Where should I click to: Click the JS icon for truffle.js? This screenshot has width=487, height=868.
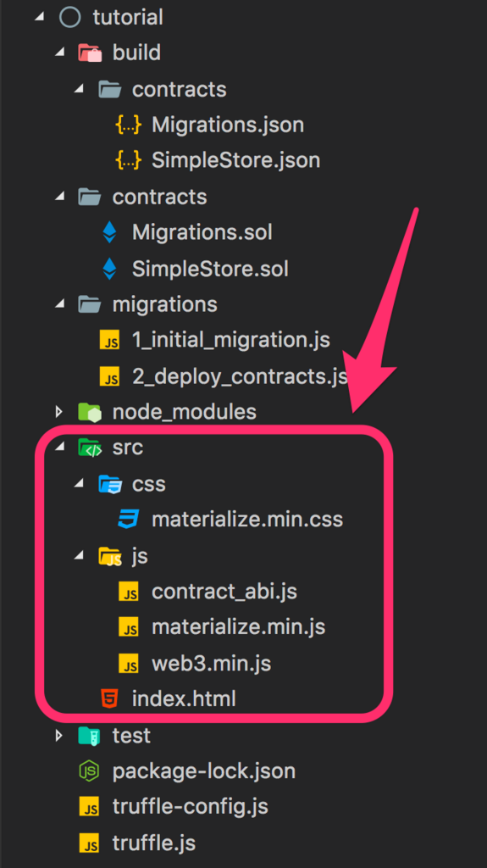(x=90, y=843)
